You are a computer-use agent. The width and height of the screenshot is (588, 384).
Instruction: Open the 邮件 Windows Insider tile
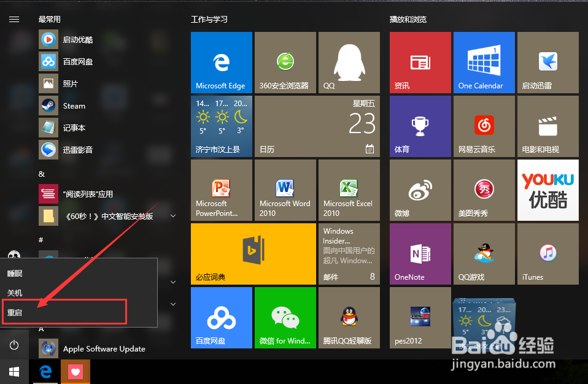349,254
